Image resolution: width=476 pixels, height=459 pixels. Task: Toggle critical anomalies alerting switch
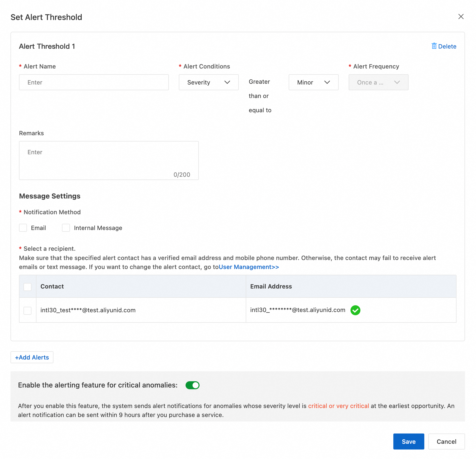coord(192,385)
